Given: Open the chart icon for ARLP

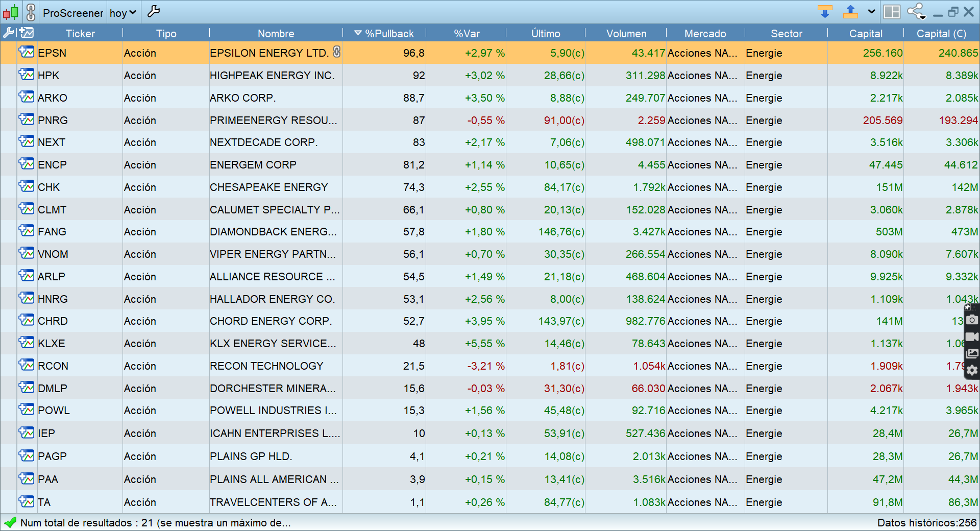Looking at the screenshot, I should pos(27,276).
